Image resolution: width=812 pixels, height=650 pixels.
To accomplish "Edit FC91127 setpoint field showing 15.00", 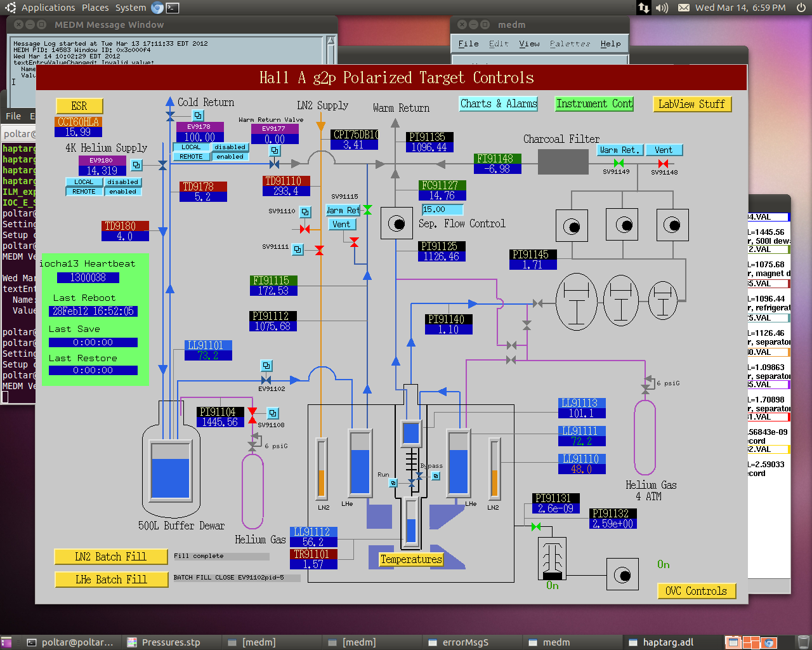I will click(x=442, y=209).
